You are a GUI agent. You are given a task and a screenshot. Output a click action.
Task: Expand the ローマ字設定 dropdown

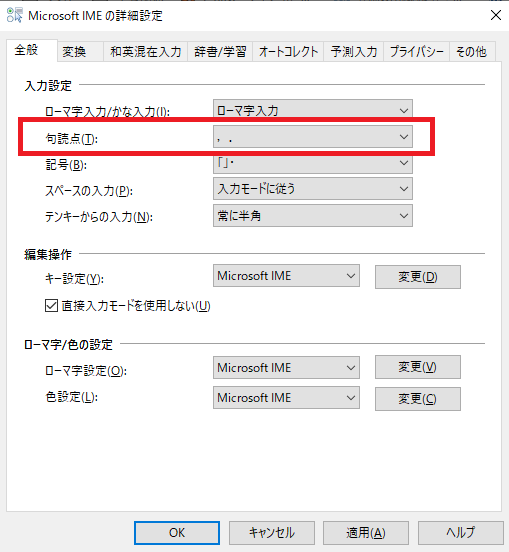click(286, 368)
